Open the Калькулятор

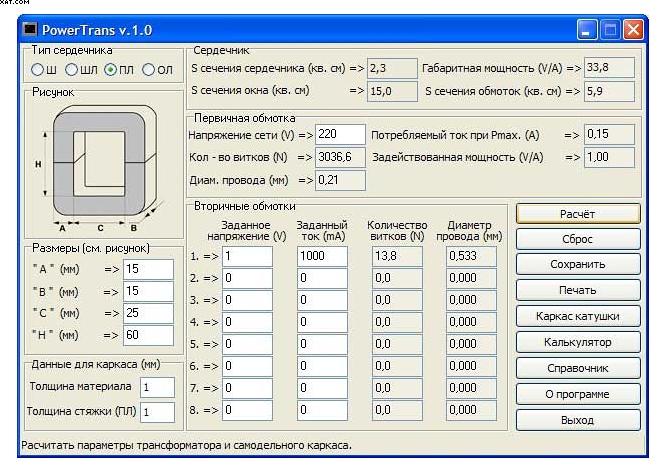point(578,342)
